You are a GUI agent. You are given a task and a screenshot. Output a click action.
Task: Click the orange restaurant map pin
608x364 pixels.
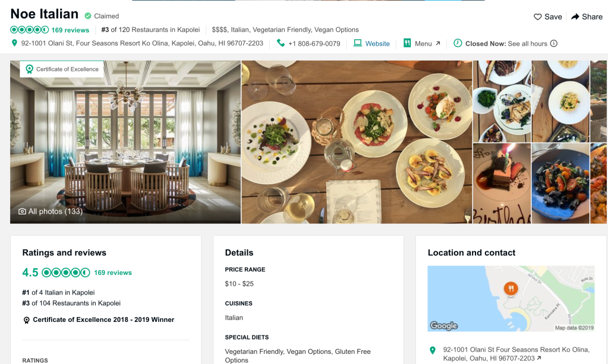(x=511, y=289)
